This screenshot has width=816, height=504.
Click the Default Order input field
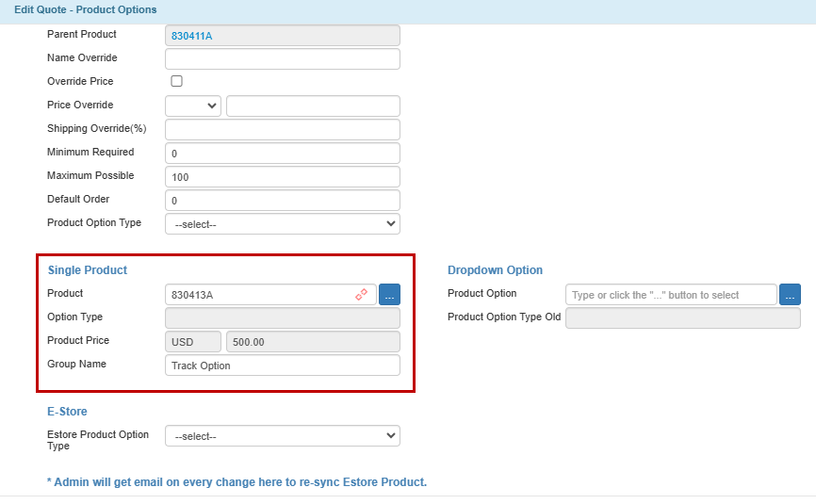283,201
